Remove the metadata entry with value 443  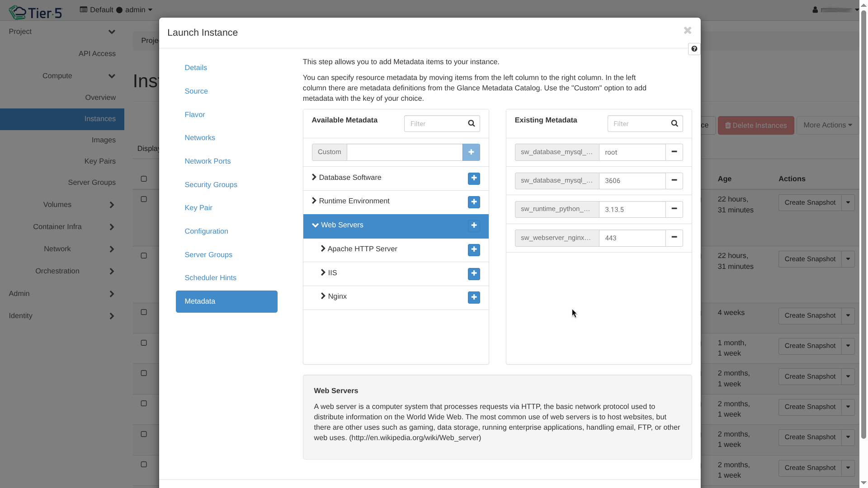[674, 238]
